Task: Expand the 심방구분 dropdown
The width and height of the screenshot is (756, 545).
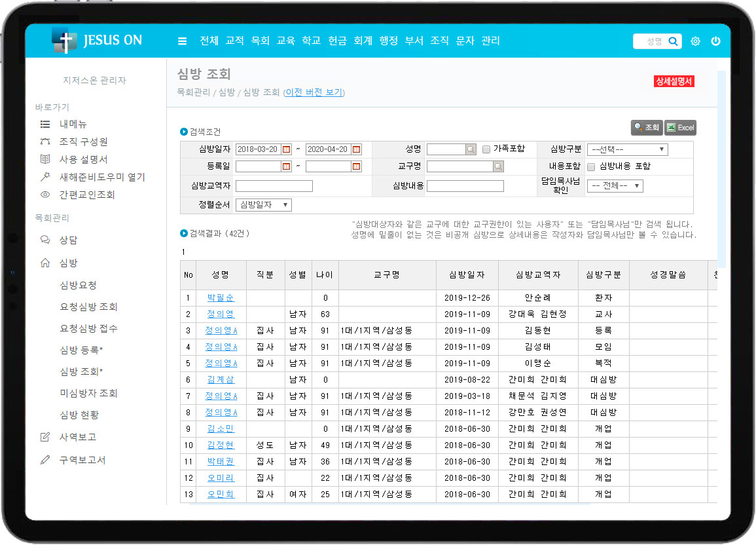Action: click(x=626, y=149)
